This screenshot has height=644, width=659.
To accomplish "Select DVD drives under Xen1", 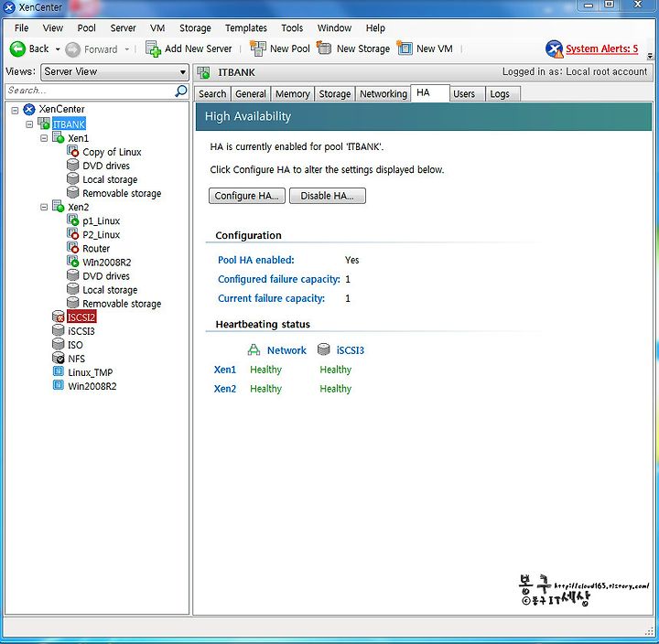I will pyautogui.click(x=106, y=166).
